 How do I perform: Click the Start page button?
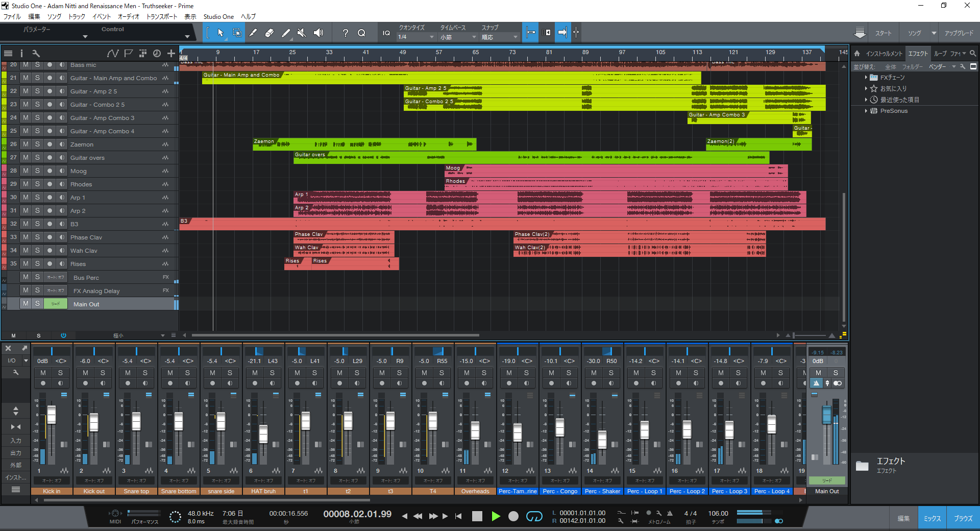coord(884,33)
